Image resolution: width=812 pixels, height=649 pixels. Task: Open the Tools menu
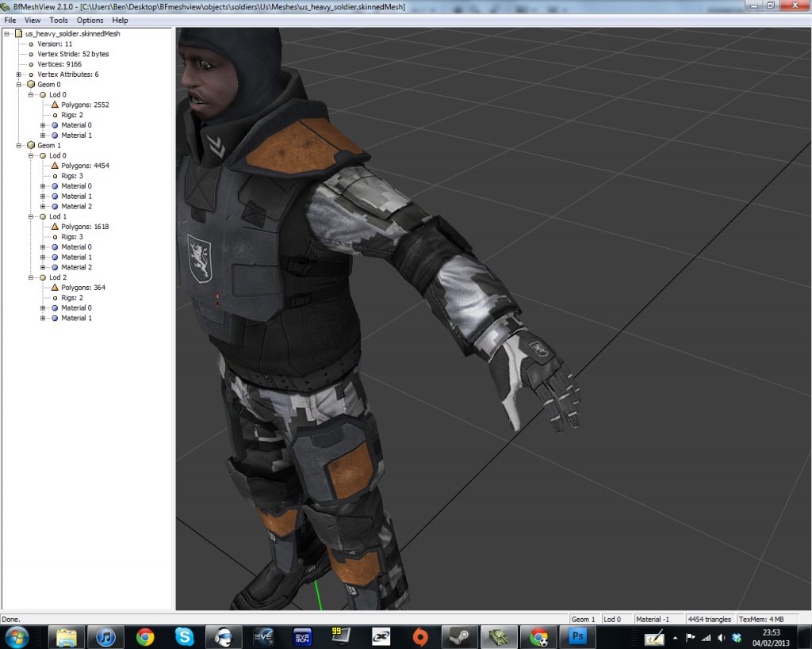click(x=59, y=20)
